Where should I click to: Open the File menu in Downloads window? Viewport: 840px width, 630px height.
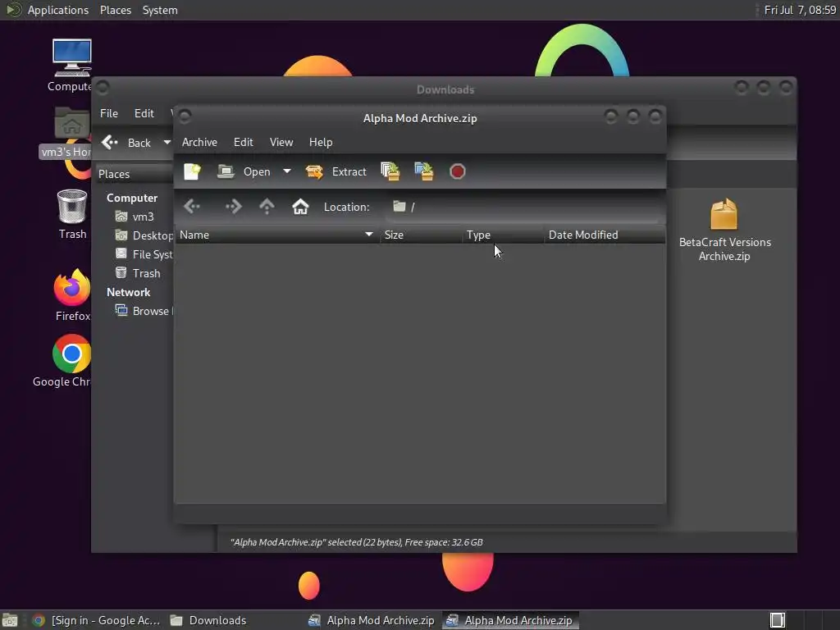pos(109,113)
